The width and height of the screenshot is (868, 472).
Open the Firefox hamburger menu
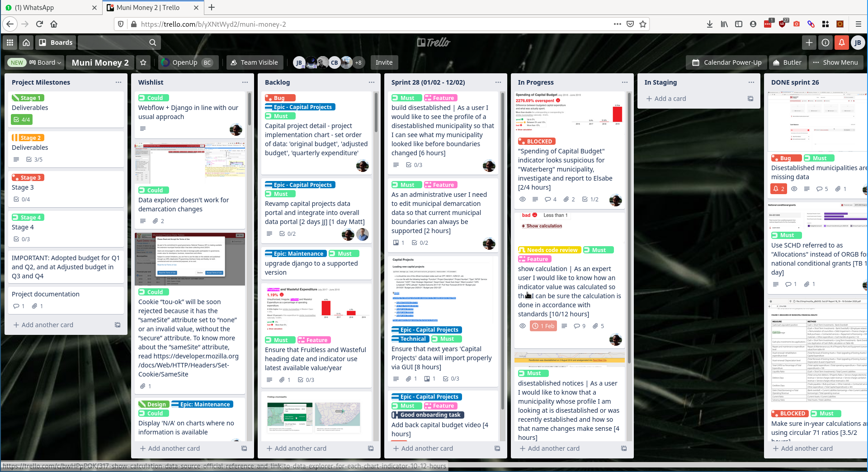click(858, 24)
